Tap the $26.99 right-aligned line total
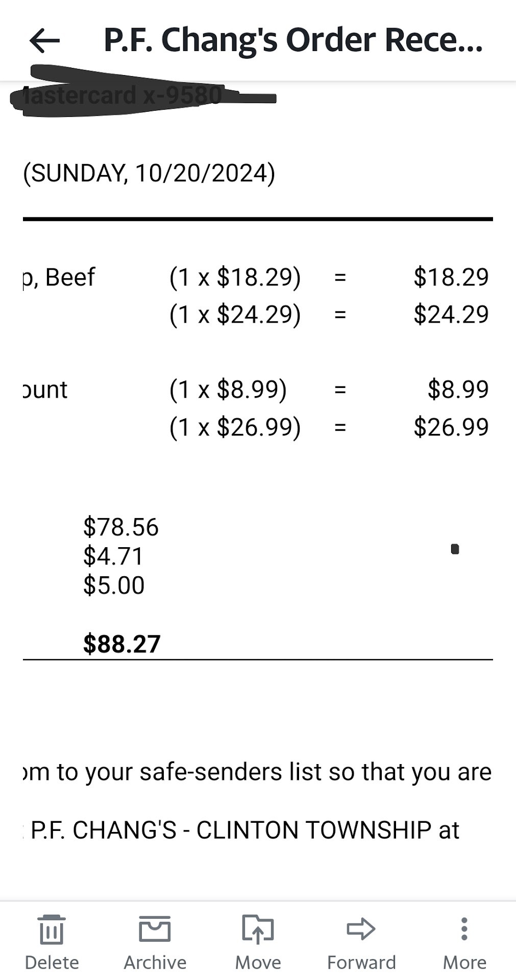Screen dimensions: 516x980 coord(451,427)
